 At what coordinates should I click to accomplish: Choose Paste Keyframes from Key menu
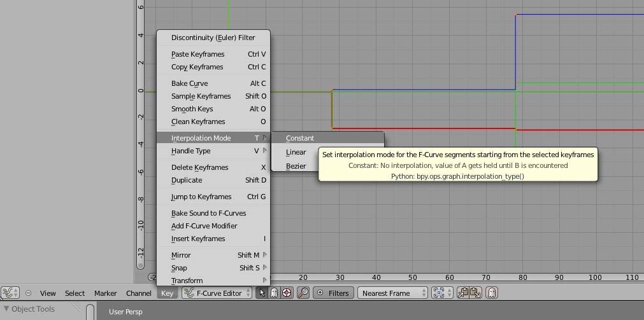[213, 54]
